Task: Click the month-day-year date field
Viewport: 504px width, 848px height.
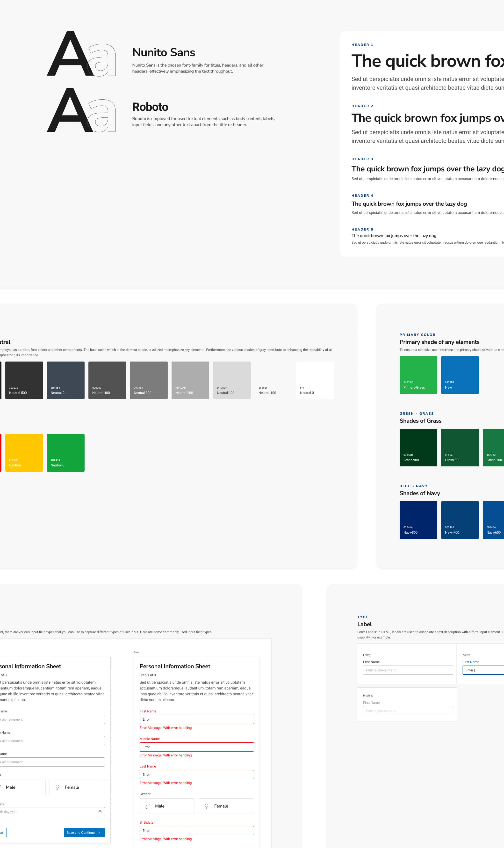Action: pos(52,812)
